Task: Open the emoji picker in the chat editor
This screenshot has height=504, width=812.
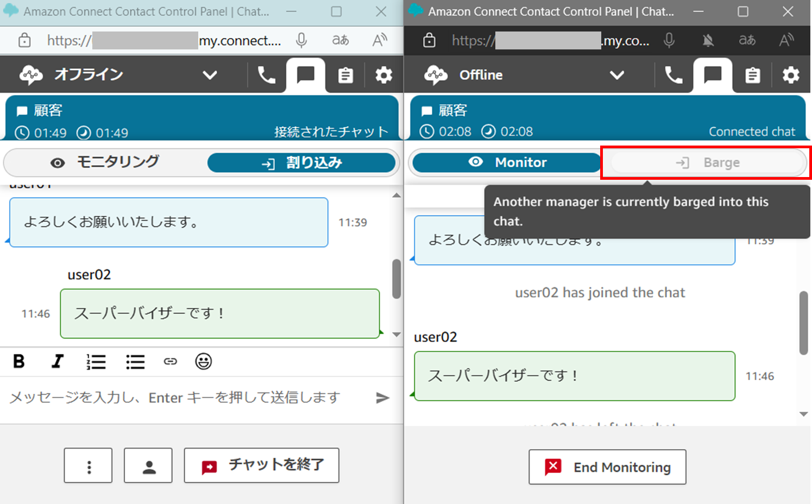Action: click(204, 361)
